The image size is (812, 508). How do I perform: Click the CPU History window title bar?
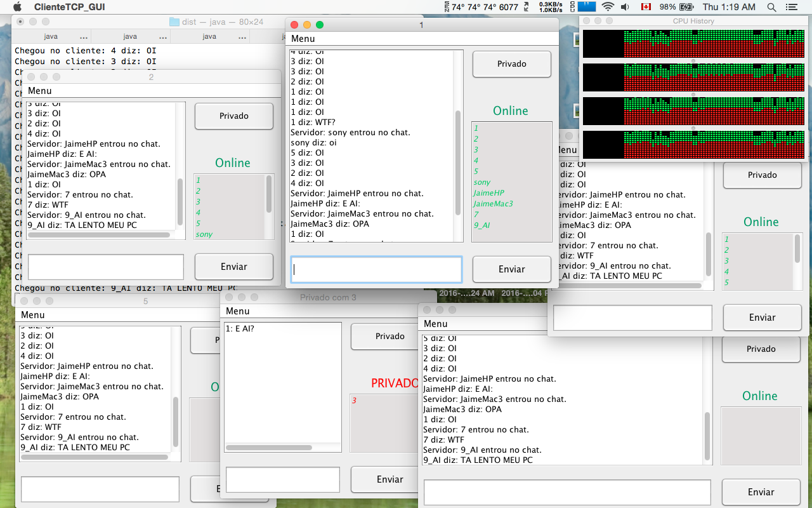tap(693, 21)
